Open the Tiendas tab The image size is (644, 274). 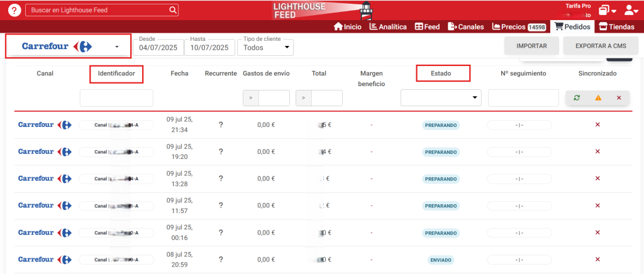click(616, 26)
